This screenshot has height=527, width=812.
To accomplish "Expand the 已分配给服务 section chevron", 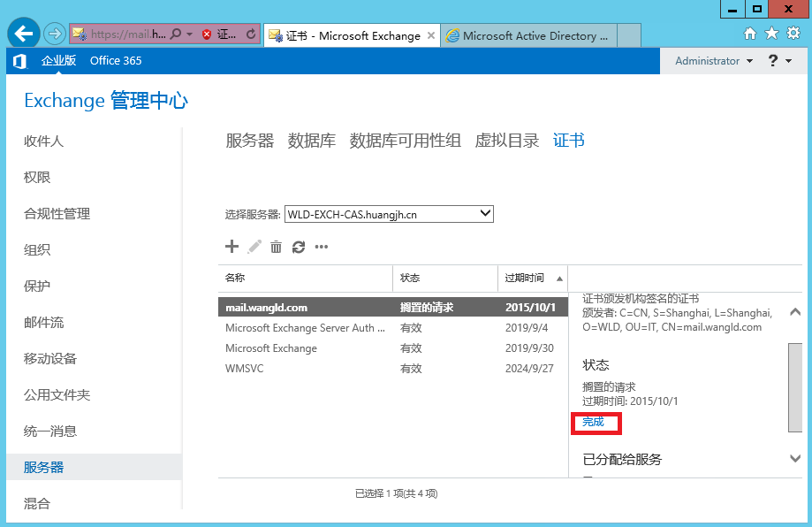I will 795,459.
